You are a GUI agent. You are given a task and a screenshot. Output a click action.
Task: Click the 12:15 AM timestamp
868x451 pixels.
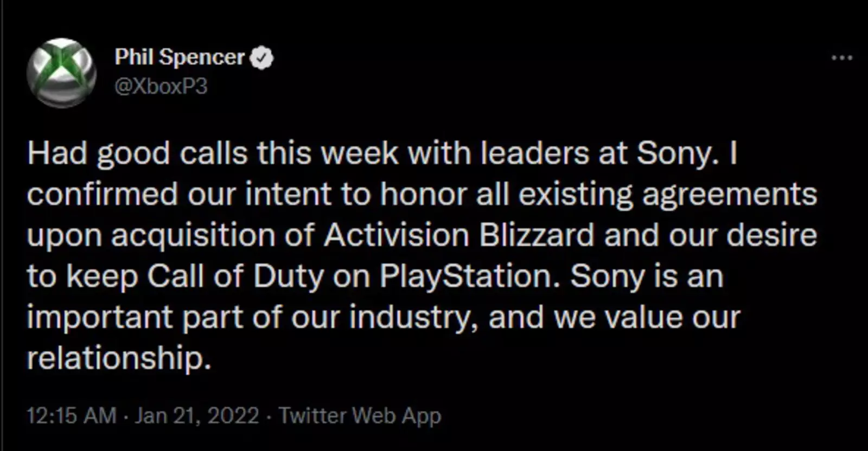point(72,416)
